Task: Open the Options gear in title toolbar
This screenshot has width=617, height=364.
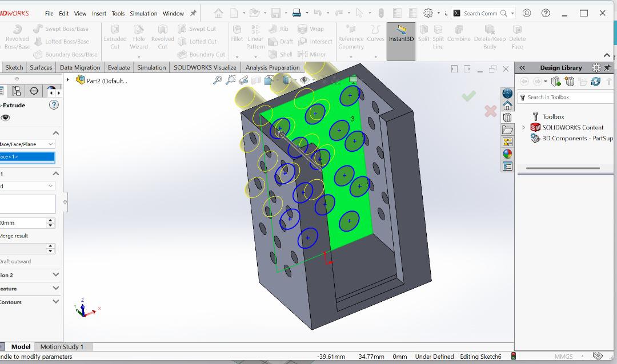Action: click(428, 13)
